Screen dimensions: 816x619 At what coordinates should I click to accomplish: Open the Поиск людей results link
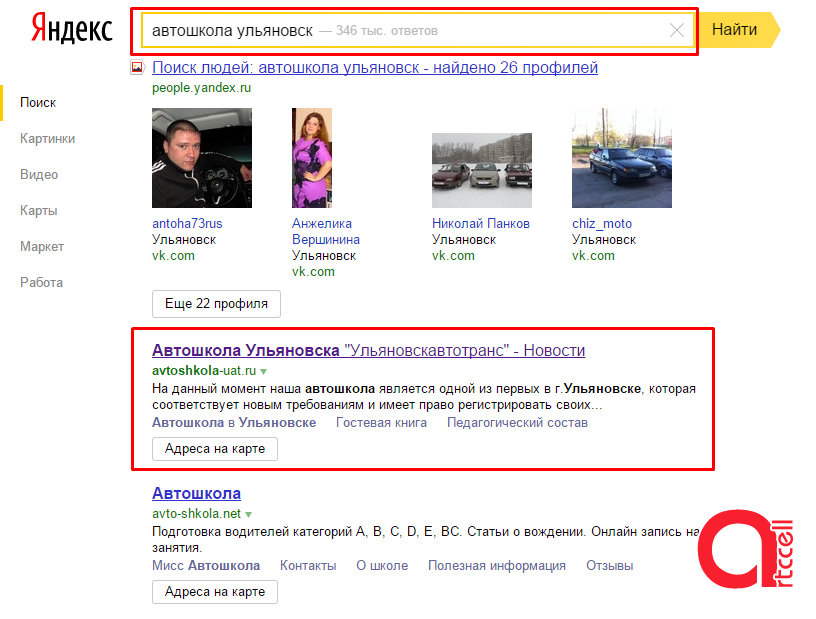pyautogui.click(x=375, y=68)
